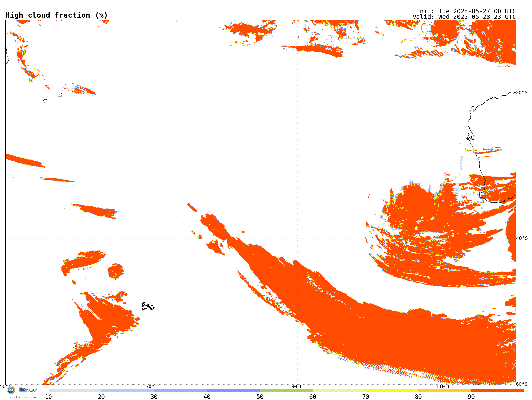
Task: Click the 20°S latitude label
Action: pyautogui.click(x=522, y=93)
